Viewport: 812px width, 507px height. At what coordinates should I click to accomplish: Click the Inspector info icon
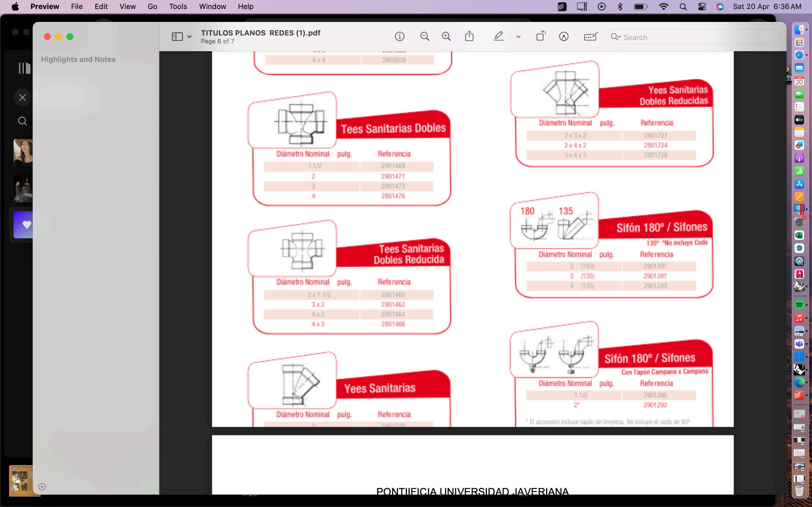(399, 37)
